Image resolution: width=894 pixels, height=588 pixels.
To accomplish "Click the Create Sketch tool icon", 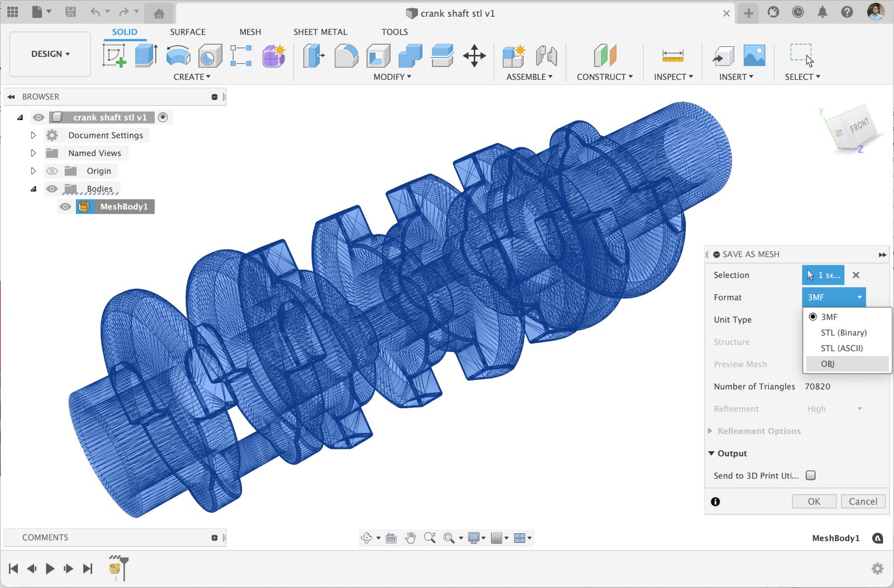I will point(115,56).
